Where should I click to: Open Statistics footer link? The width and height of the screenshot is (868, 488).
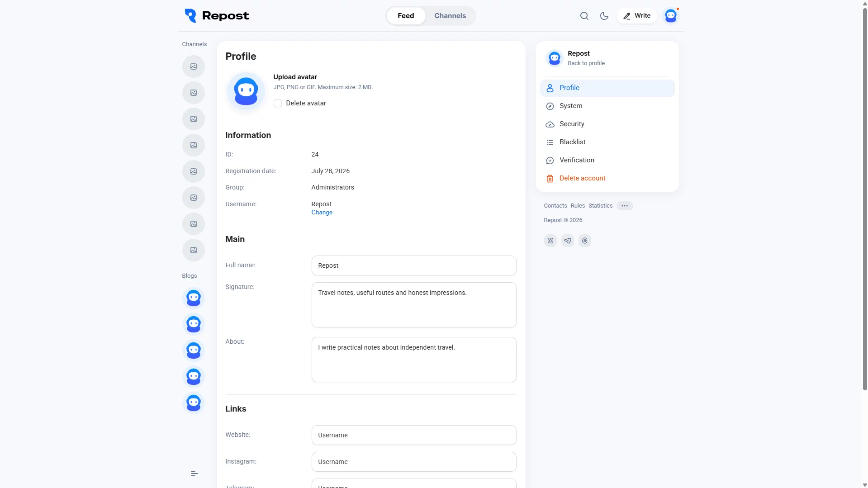tap(600, 206)
